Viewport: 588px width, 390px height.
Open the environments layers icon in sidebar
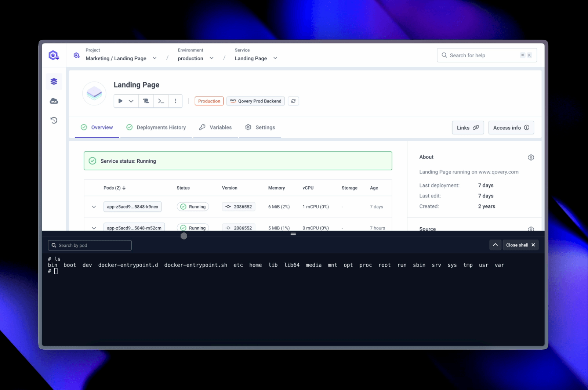(54, 82)
